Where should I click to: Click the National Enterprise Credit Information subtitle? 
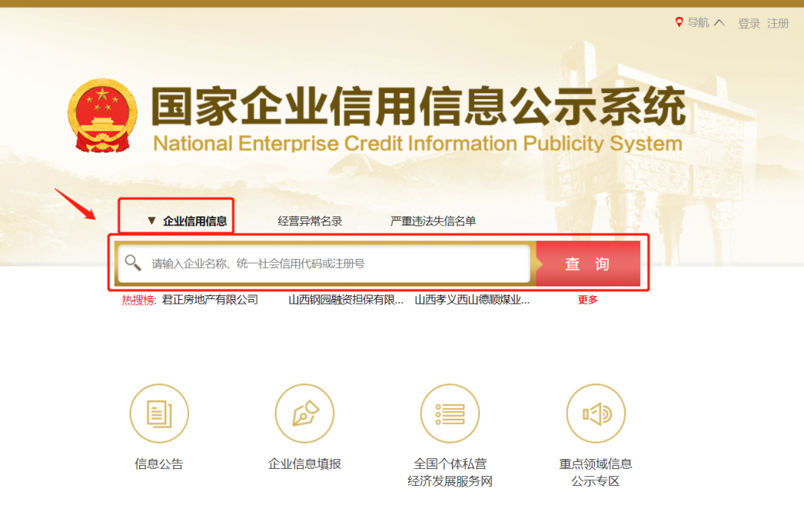[x=418, y=144]
